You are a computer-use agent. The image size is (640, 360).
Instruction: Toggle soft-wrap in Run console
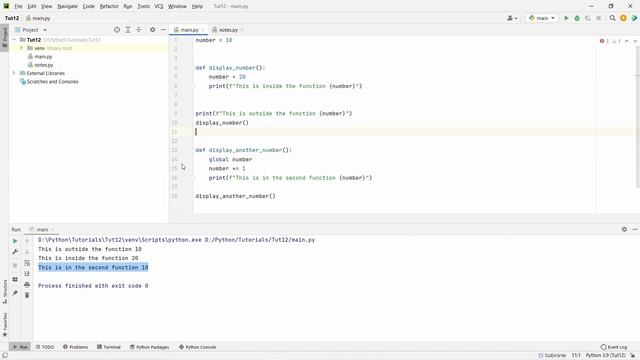click(x=27, y=263)
